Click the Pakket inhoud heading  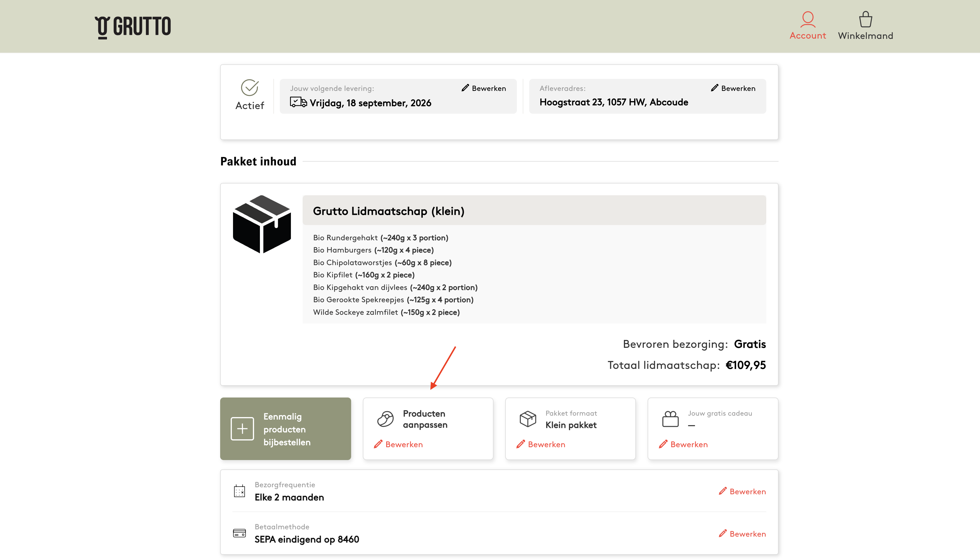point(258,162)
